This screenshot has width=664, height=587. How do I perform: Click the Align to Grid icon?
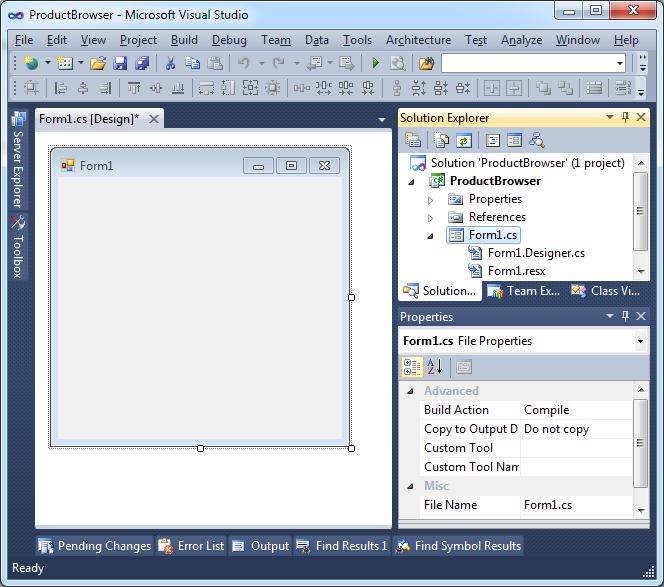(x=31, y=88)
